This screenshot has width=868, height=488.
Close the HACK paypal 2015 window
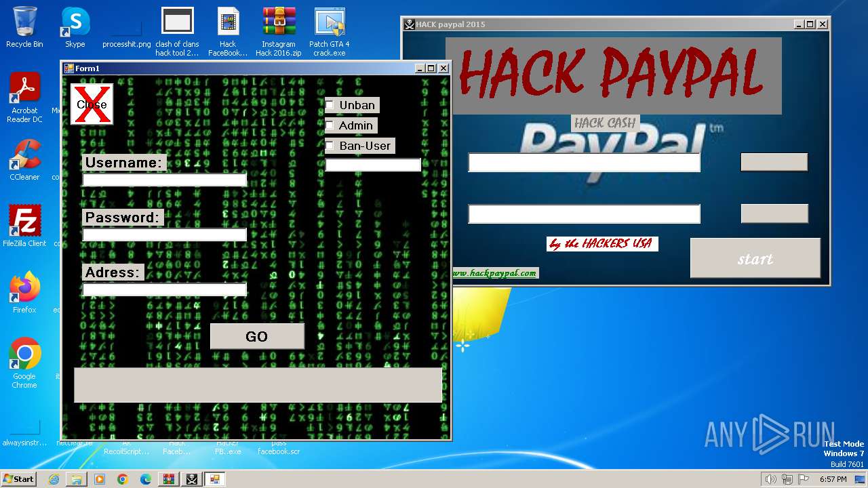click(x=823, y=24)
